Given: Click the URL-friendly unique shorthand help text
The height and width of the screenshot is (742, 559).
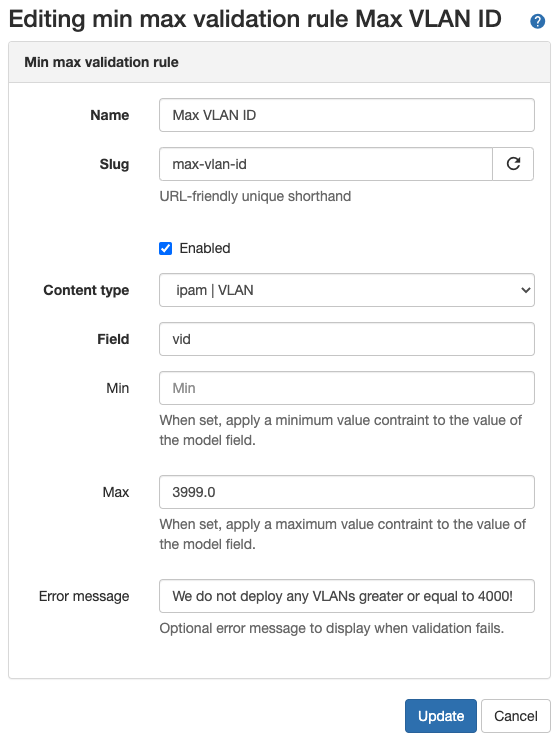Looking at the screenshot, I should pyautogui.click(x=255, y=196).
